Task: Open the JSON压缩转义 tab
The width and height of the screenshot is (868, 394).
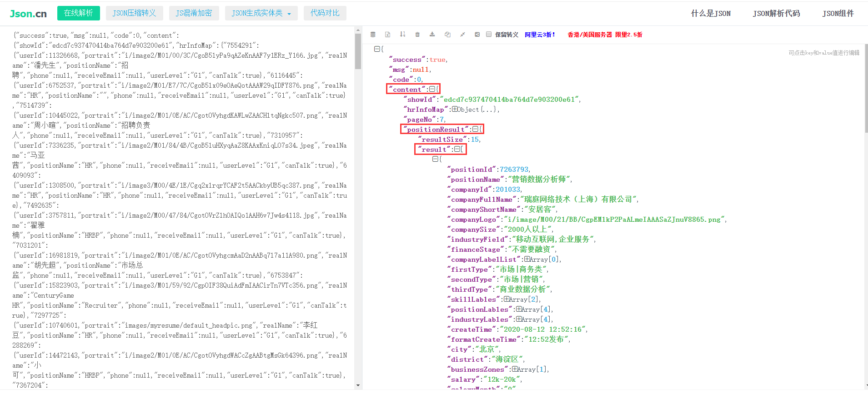Action: [x=134, y=13]
